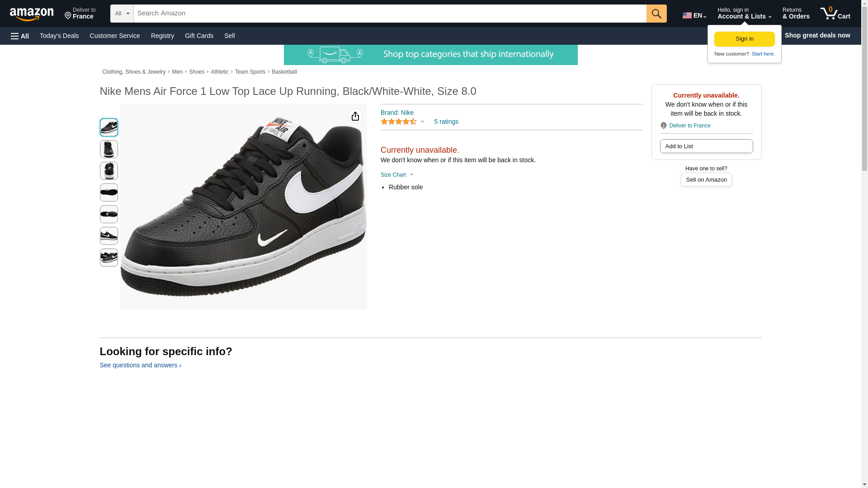
Task: Select the first shoe thumbnail image
Action: (x=109, y=127)
